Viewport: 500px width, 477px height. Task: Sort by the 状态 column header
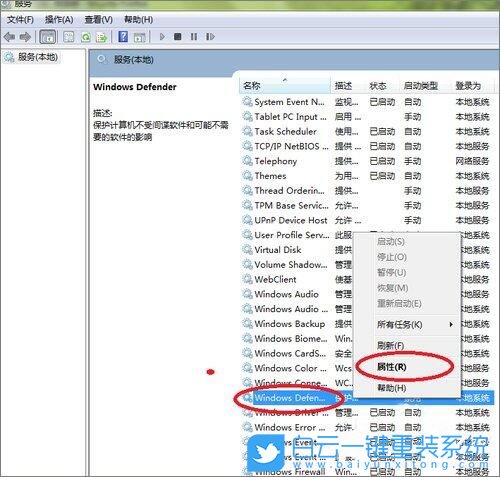(383, 86)
